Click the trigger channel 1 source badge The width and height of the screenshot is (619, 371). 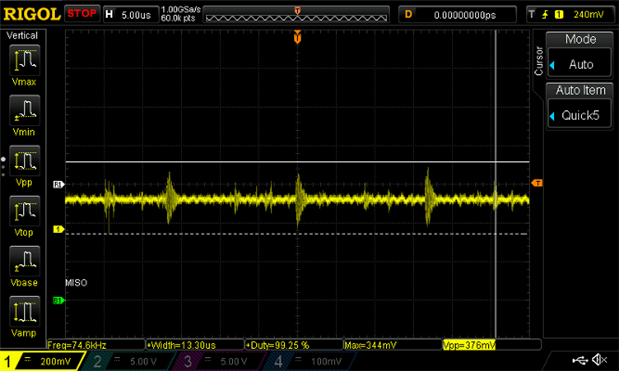pyautogui.click(x=559, y=15)
